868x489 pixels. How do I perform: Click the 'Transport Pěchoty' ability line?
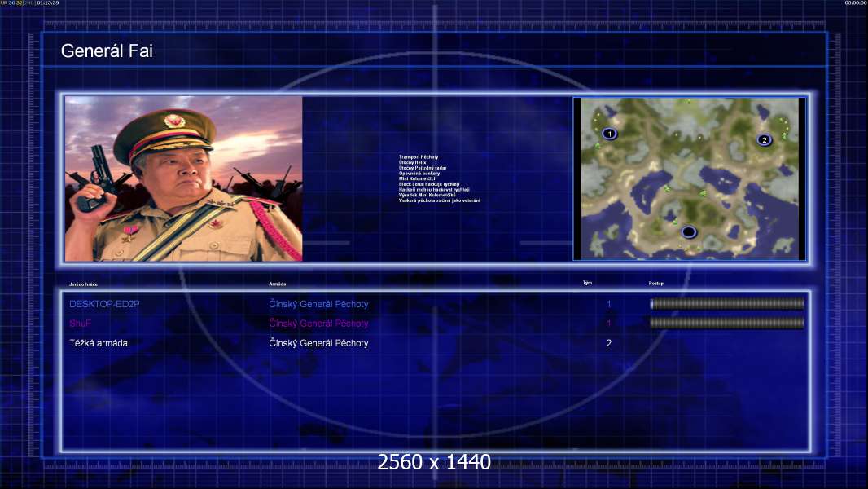(419, 157)
